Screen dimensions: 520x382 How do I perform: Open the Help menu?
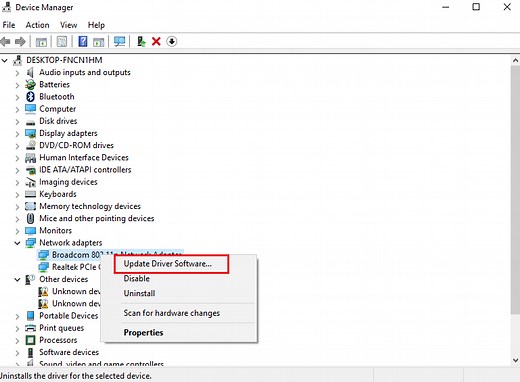pos(96,25)
